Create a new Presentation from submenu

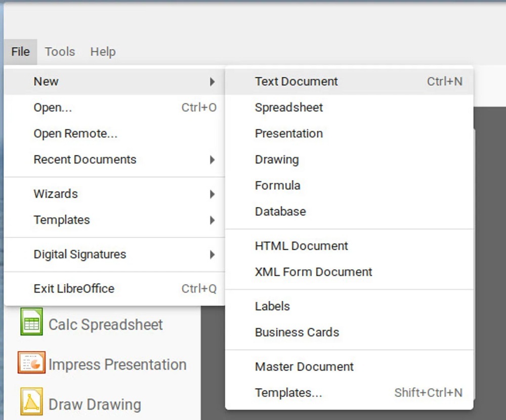[x=289, y=133]
